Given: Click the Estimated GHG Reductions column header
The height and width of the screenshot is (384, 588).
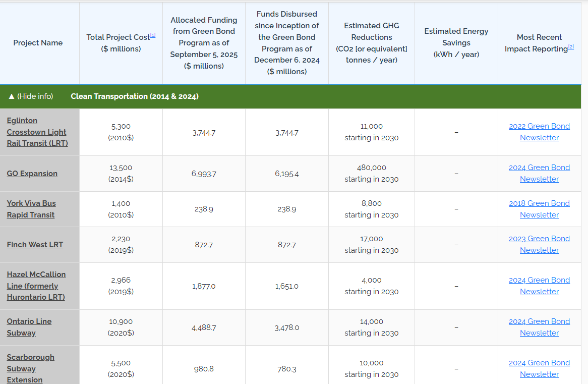Looking at the screenshot, I should point(372,43).
